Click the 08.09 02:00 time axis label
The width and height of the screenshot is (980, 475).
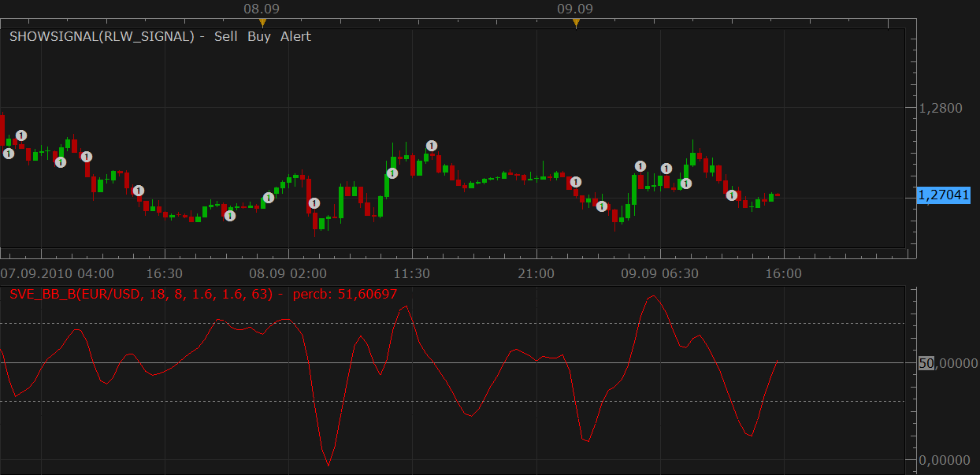(x=288, y=273)
